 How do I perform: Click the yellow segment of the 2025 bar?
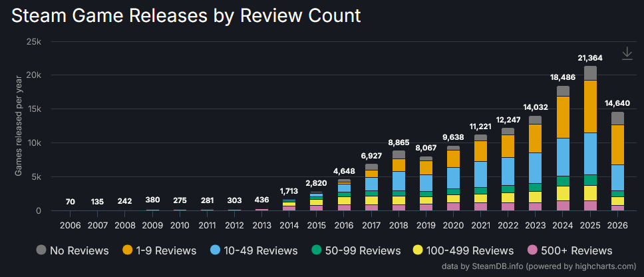590,193
